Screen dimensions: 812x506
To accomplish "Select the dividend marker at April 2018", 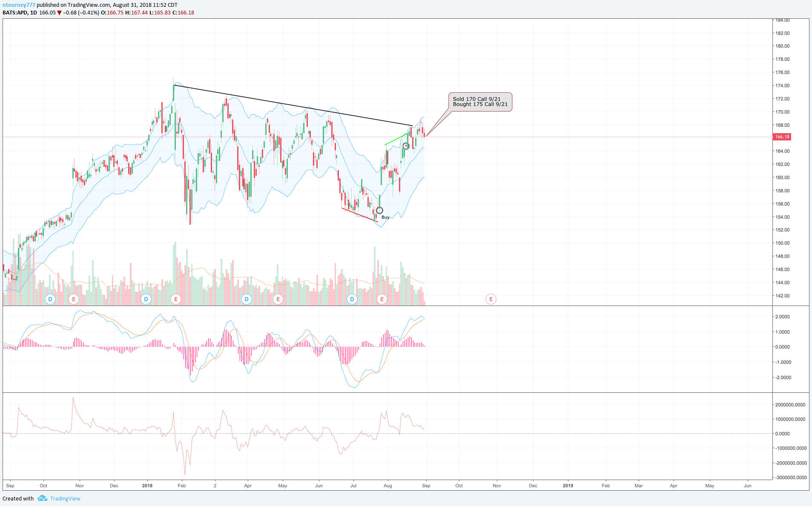I will (x=247, y=299).
